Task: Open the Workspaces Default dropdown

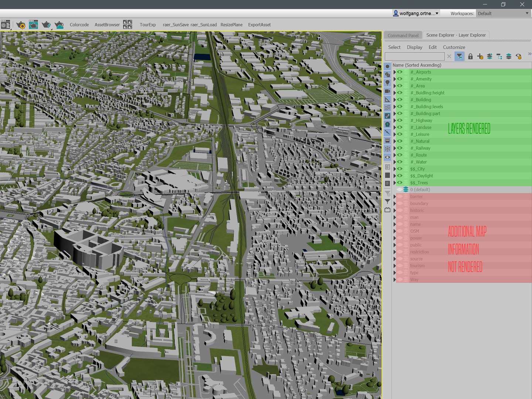Action: pyautogui.click(x=503, y=13)
